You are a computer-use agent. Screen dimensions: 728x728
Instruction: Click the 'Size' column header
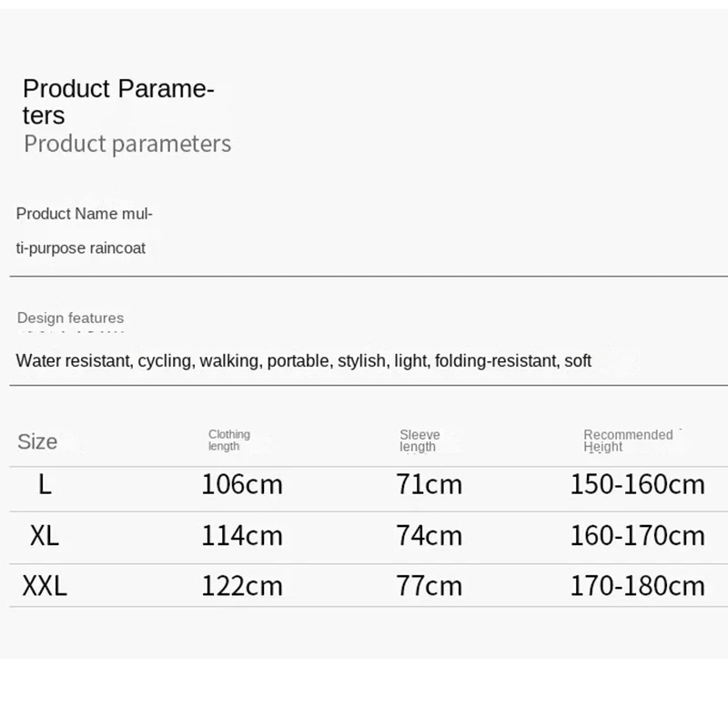pos(37,441)
